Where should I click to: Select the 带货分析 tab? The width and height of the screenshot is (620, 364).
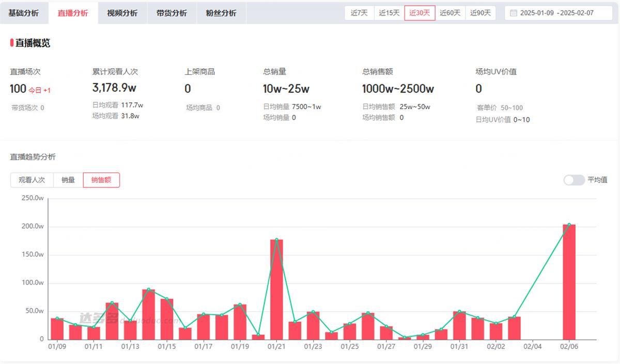tap(172, 12)
